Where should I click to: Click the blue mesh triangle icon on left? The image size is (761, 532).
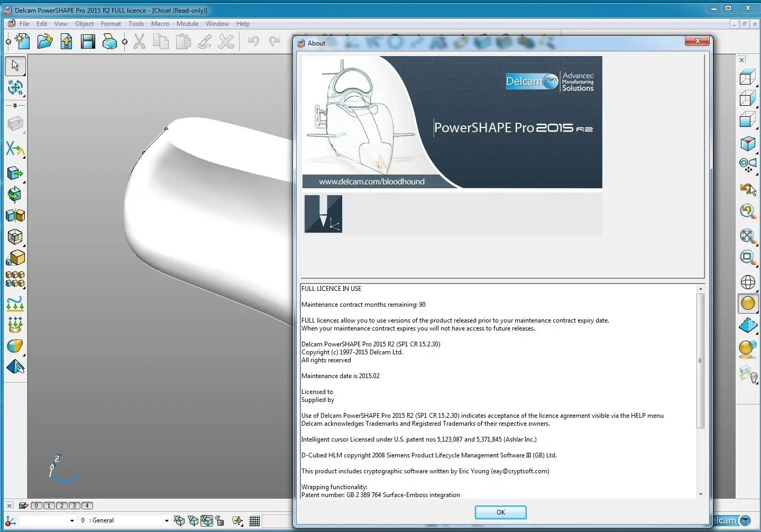15,367
